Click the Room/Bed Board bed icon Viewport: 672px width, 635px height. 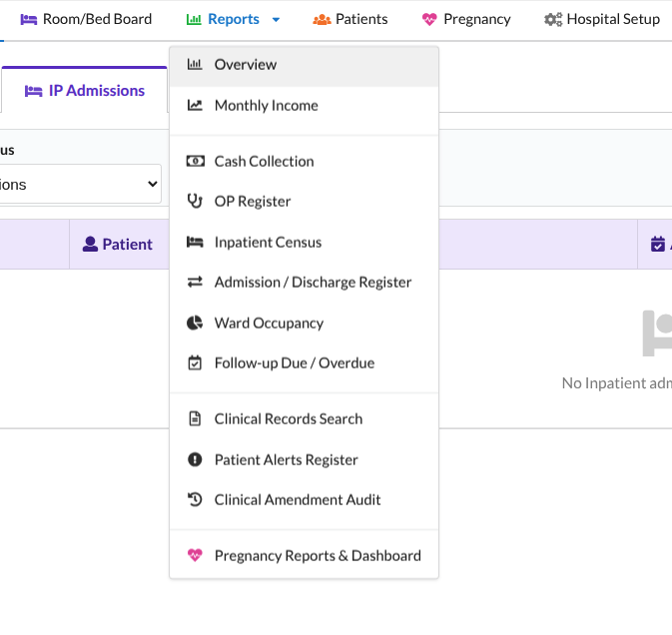(29, 20)
